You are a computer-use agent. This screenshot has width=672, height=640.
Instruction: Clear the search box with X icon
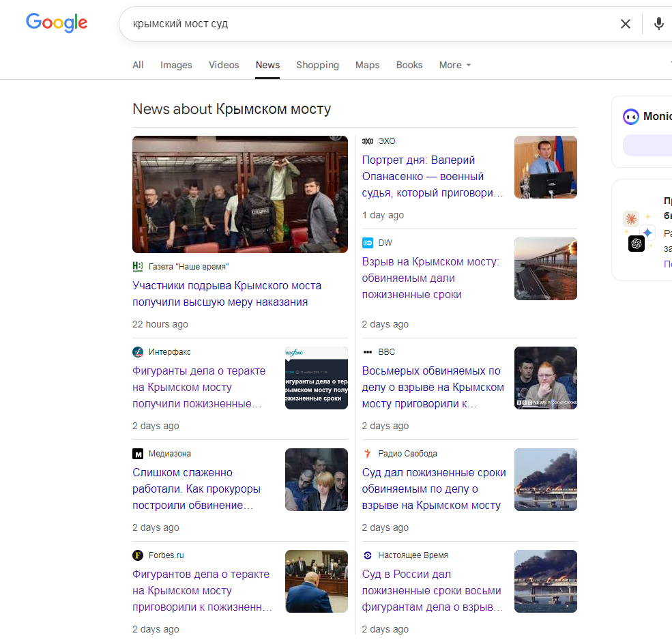(x=625, y=24)
